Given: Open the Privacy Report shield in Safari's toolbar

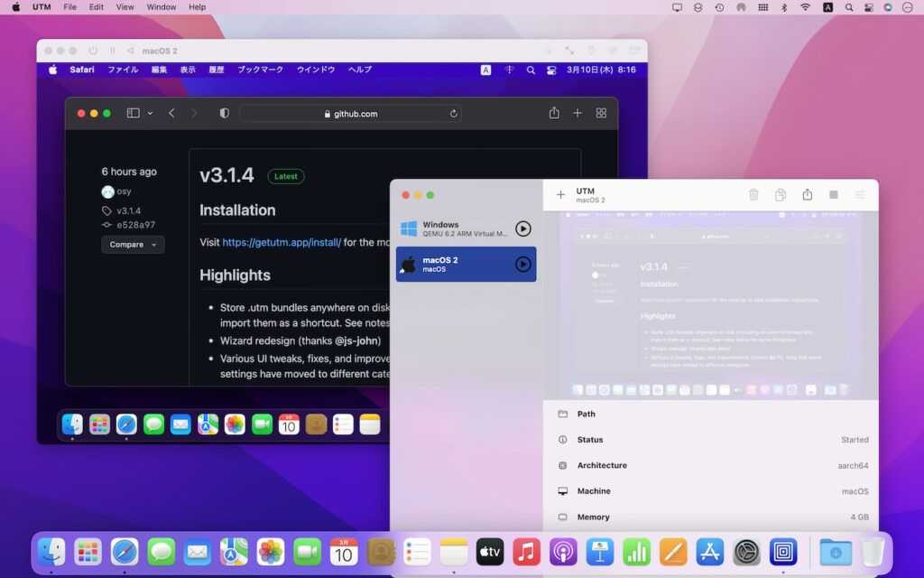Looking at the screenshot, I should click(223, 113).
